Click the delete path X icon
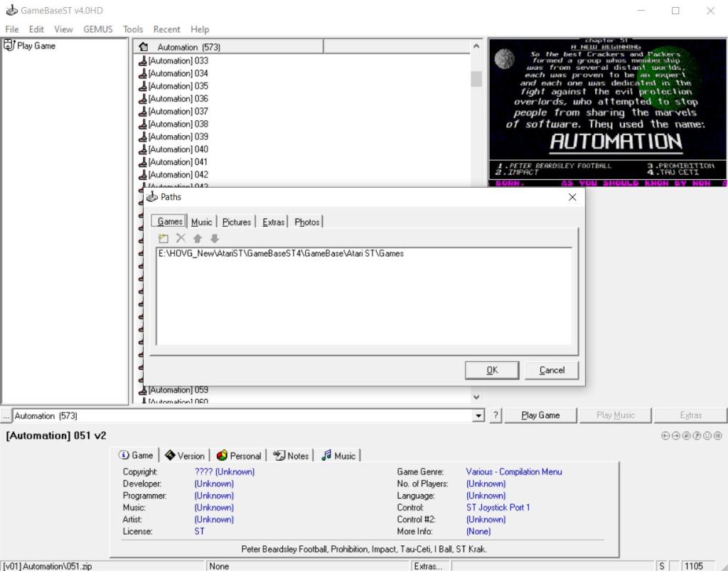The width and height of the screenshot is (728, 571). coord(181,239)
